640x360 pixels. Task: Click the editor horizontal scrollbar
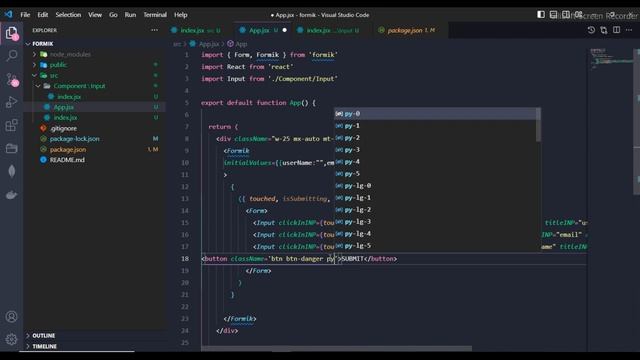[337, 349]
